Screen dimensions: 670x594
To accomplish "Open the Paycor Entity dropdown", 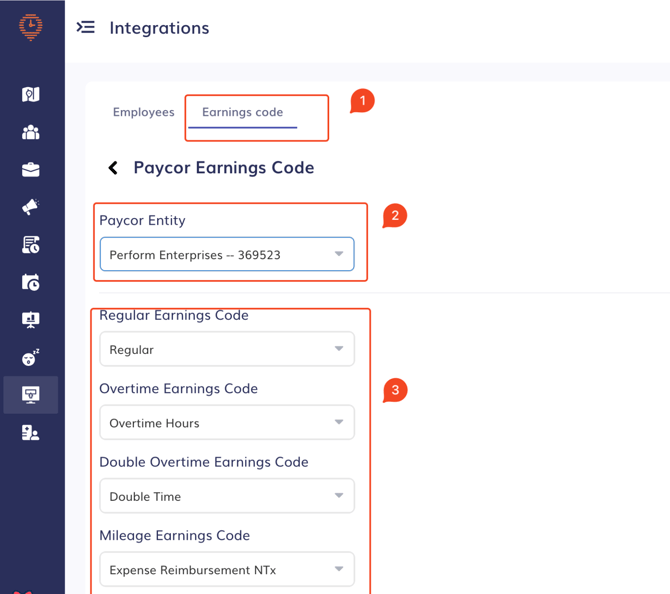I will pos(227,254).
